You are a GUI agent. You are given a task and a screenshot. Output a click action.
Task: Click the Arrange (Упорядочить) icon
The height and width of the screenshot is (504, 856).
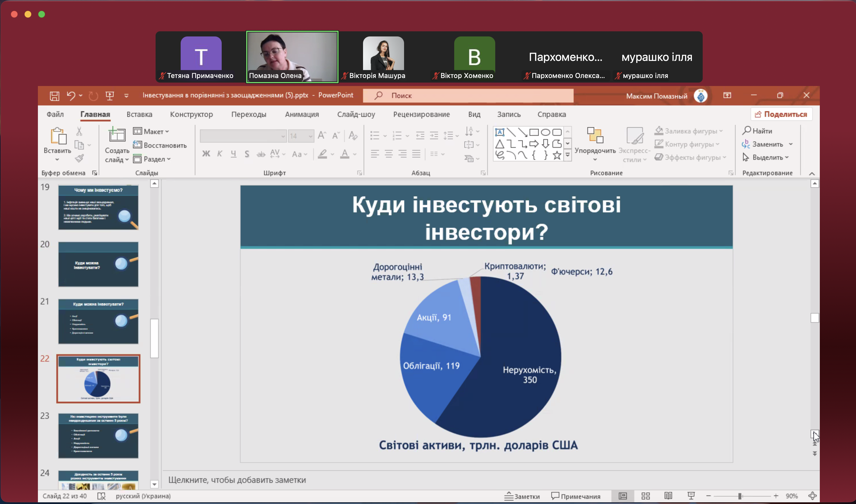(x=595, y=136)
